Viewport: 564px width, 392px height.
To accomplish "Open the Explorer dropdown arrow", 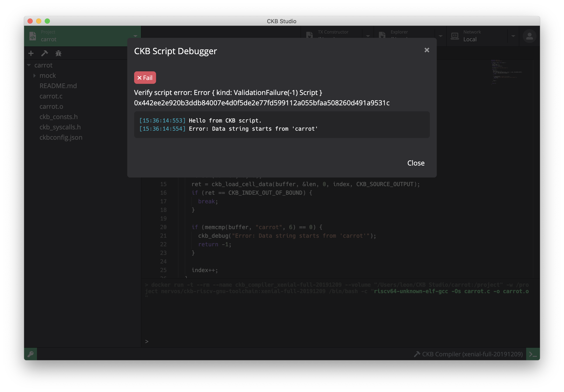I will pos(440,36).
